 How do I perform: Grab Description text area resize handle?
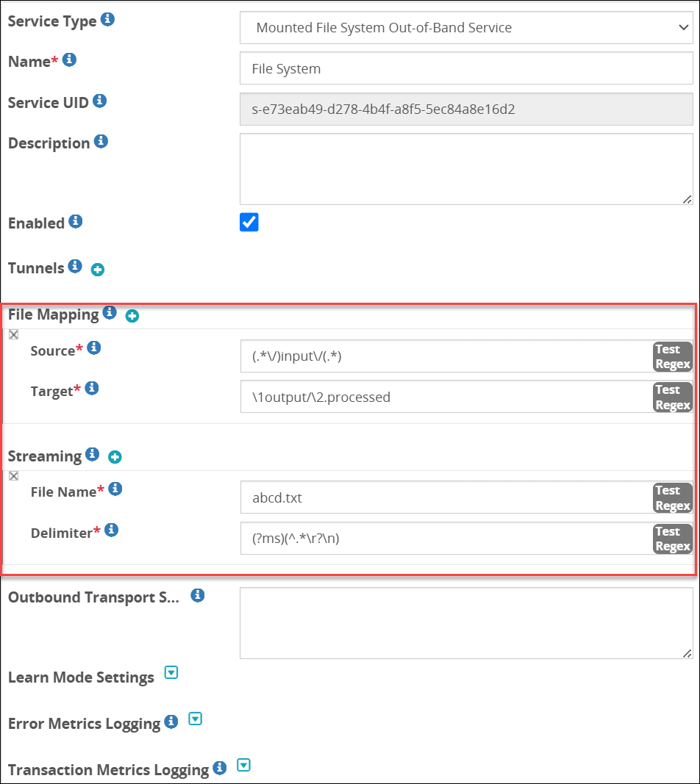[687, 200]
